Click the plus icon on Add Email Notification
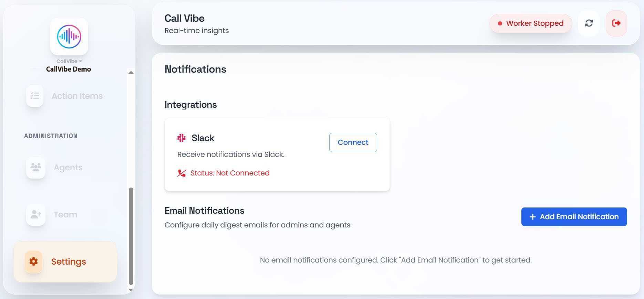 [532, 217]
